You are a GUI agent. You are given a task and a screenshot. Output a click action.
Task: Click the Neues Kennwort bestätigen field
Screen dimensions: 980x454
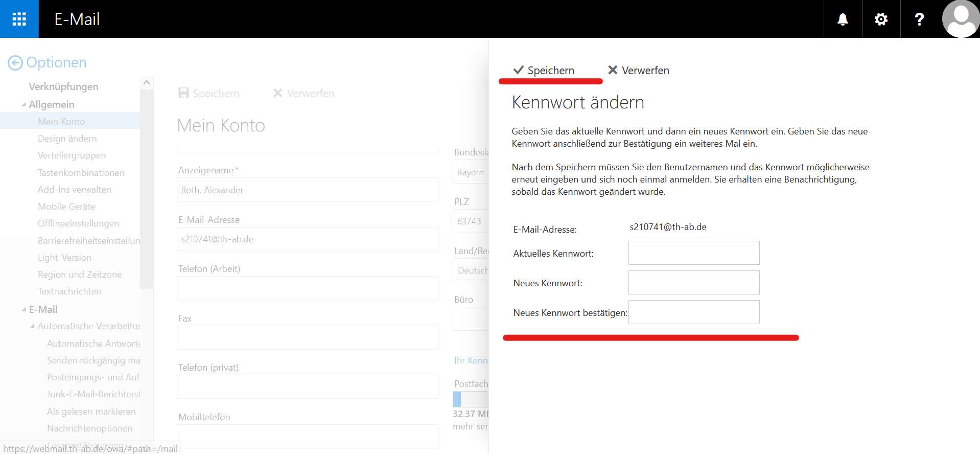tap(694, 312)
